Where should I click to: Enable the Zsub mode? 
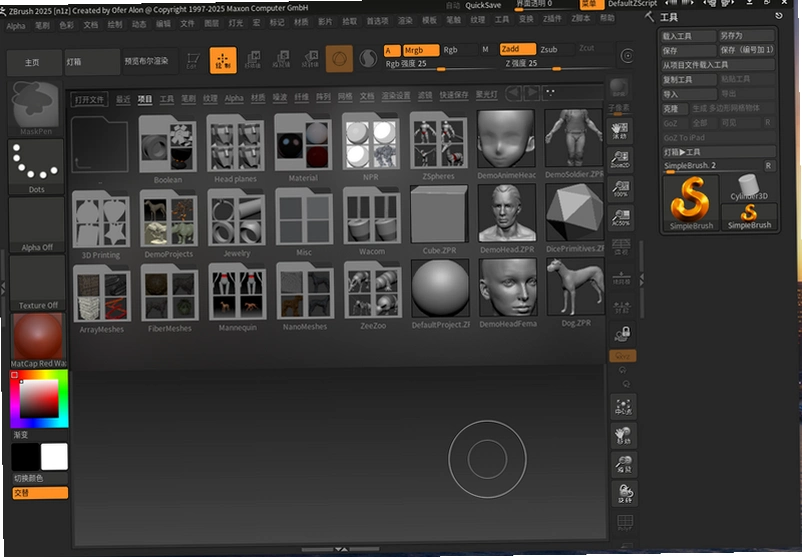(555, 50)
